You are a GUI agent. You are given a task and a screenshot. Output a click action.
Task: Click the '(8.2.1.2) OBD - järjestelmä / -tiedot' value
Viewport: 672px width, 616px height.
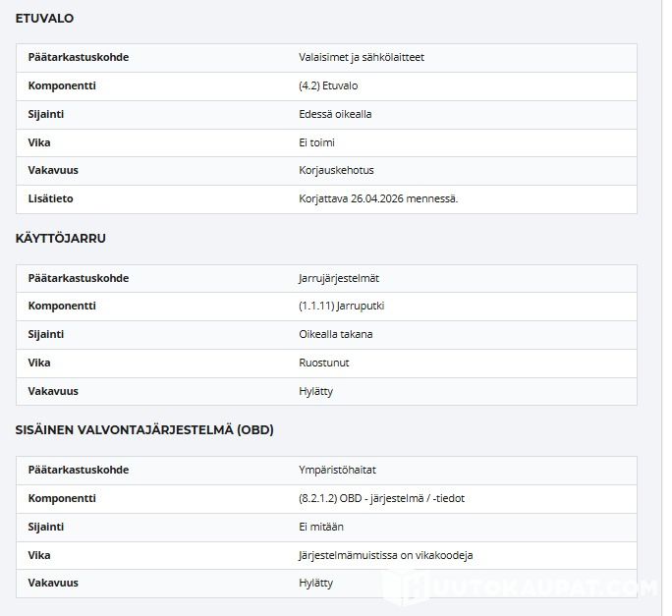381,498
